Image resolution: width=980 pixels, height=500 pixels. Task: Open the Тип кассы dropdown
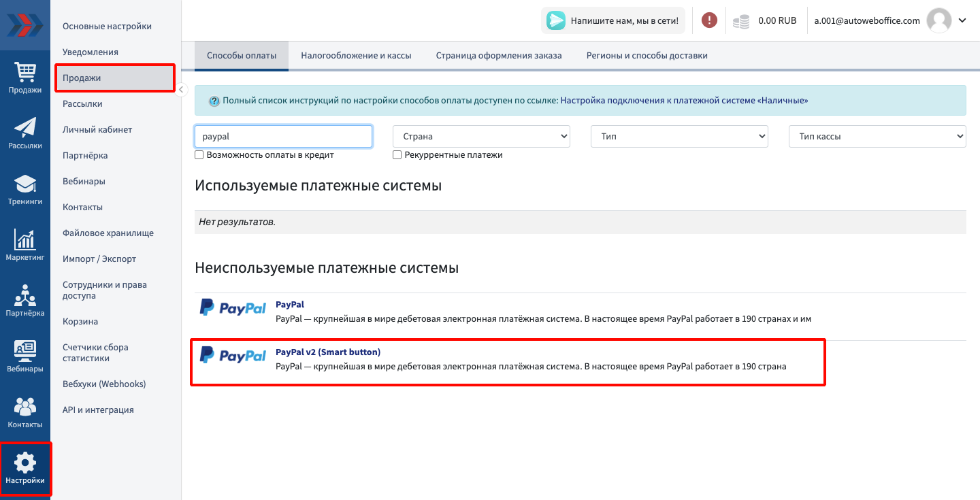point(877,136)
